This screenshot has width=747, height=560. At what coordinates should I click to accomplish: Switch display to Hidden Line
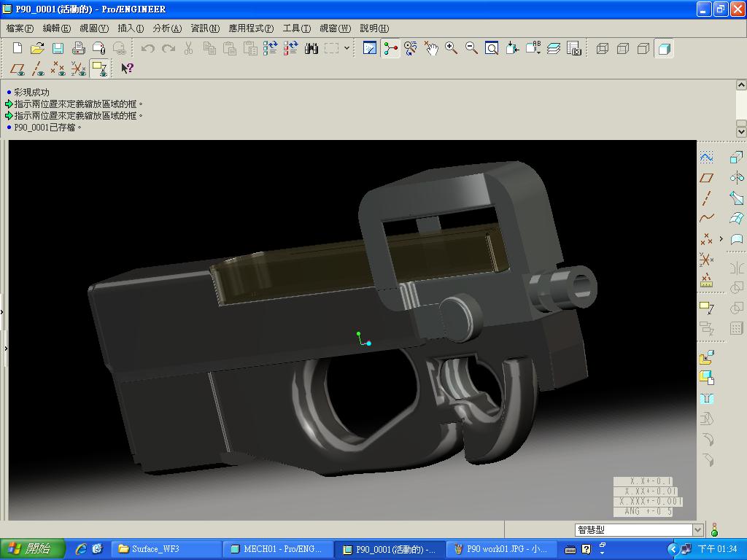623,48
